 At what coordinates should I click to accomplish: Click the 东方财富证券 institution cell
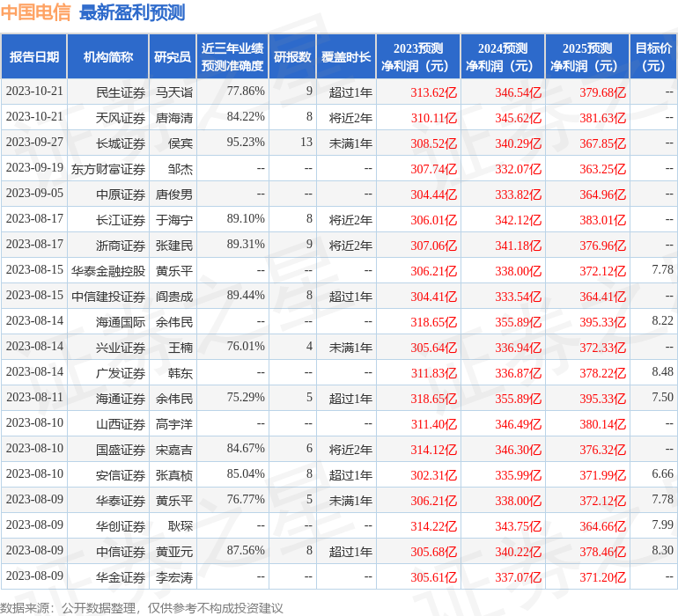coord(108,169)
